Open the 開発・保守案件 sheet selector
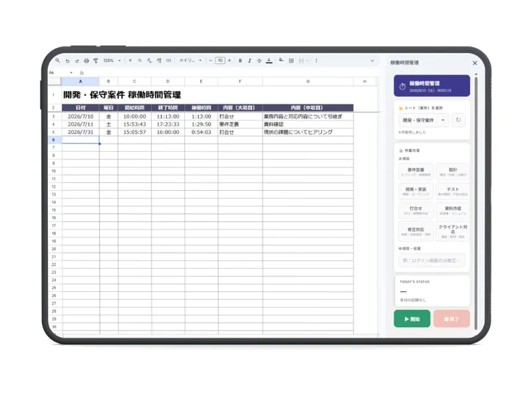The height and width of the screenshot is (399, 532). click(x=424, y=120)
